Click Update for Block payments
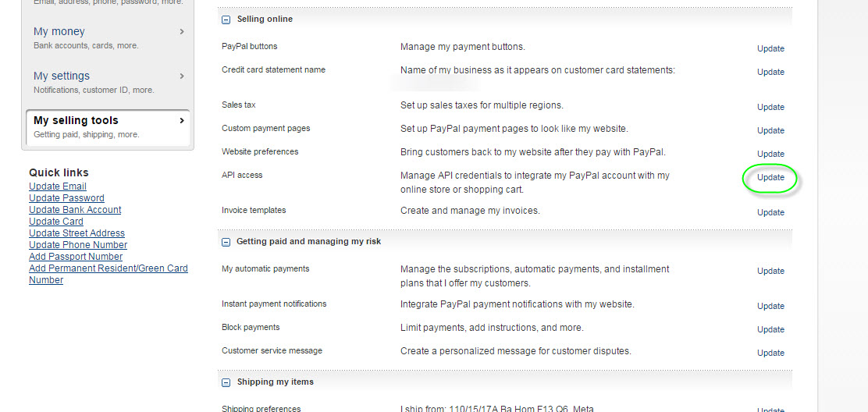 click(x=770, y=329)
